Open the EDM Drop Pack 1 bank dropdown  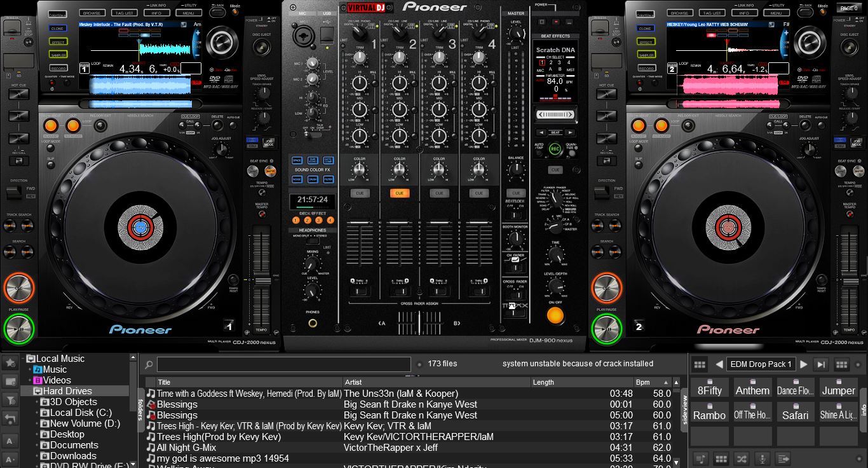(x=761, y=364)
